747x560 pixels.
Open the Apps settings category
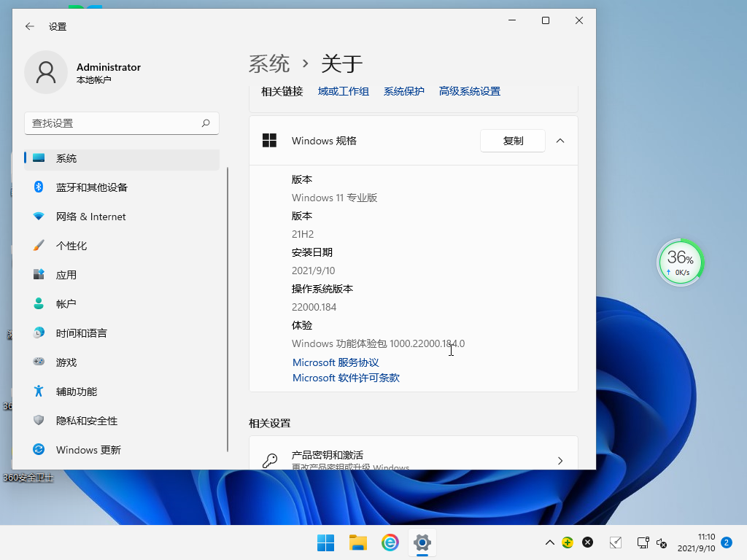click(66, 275)
